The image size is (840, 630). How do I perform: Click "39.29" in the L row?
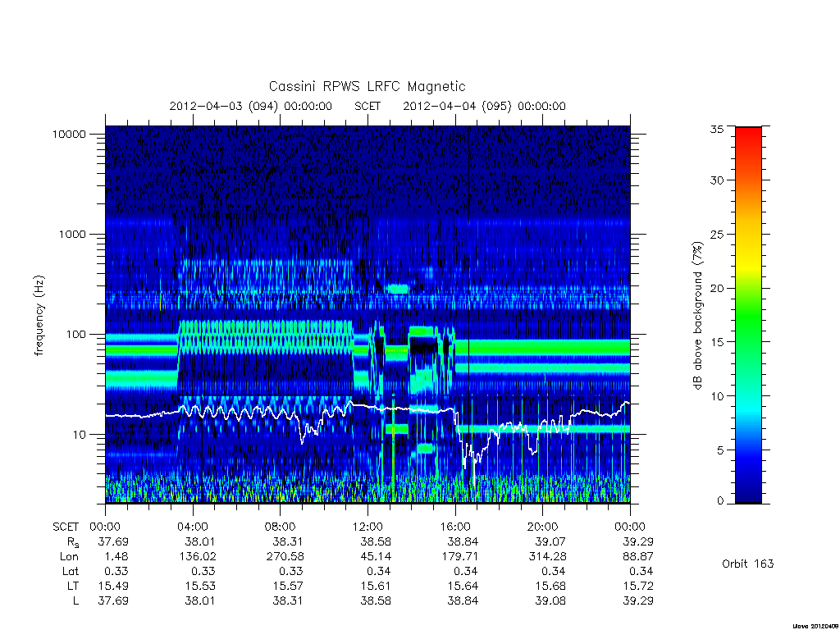pos(638,600)
